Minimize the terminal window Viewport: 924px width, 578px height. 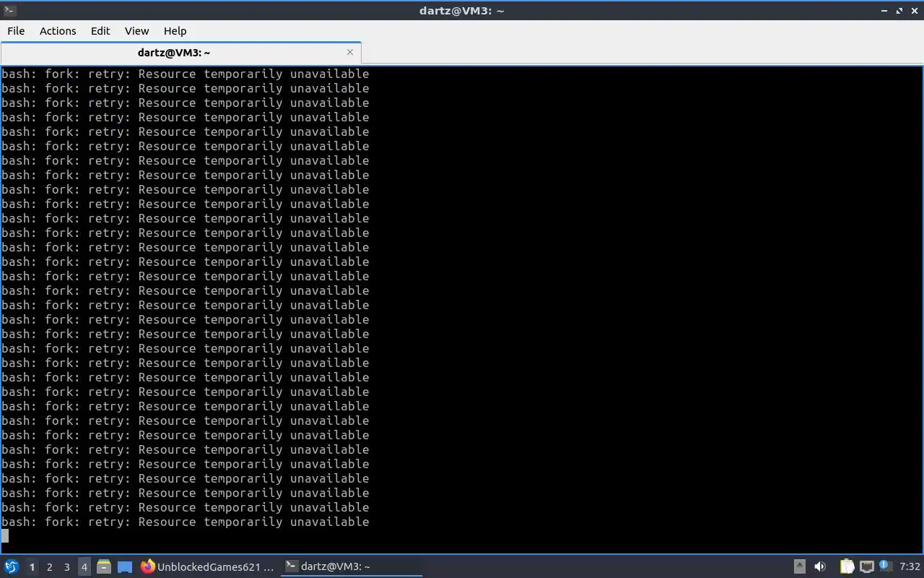(x=884, y=11)
